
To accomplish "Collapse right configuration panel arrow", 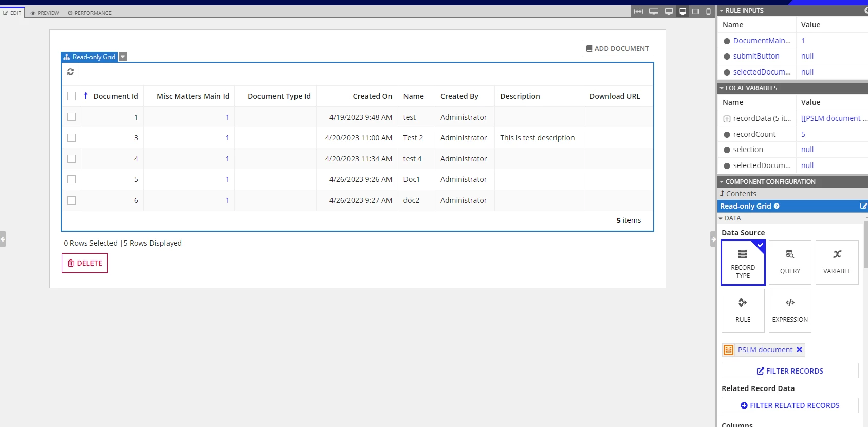I will 713,239.
